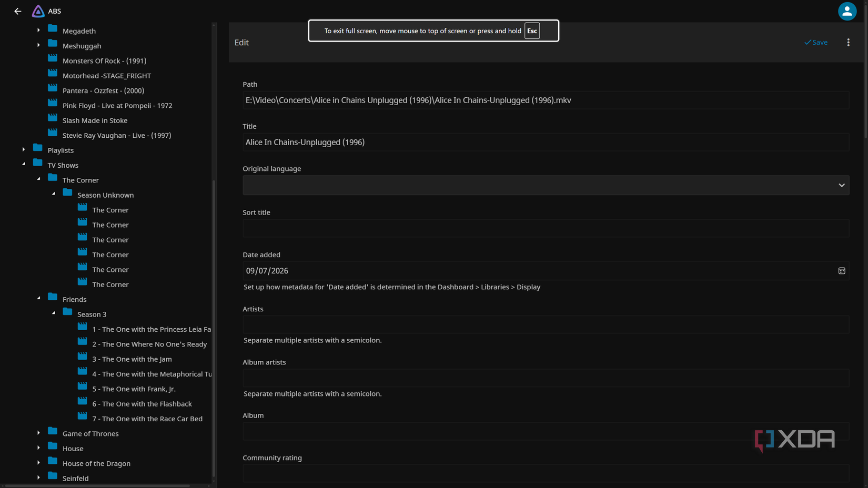Screen dimensions: 868x488
Task: Focus the Album input field
Action: click(546, 431)
